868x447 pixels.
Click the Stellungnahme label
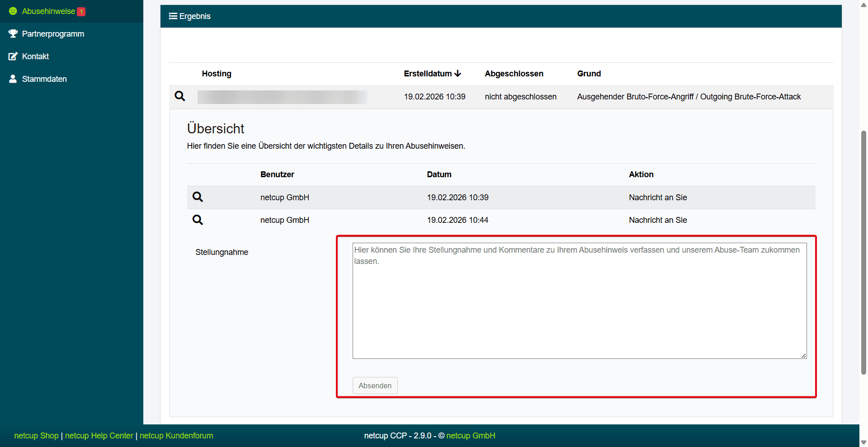click(222, 252)
